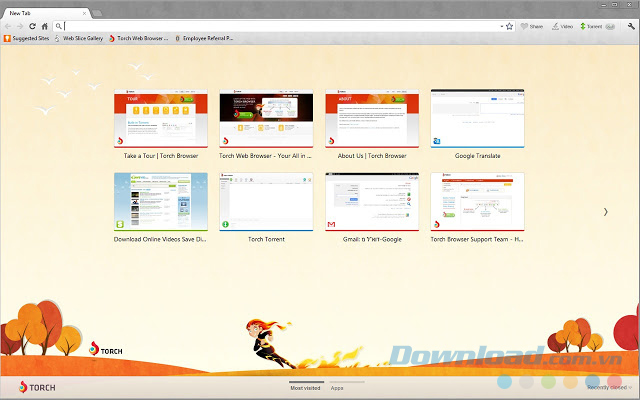Open the wrench settings menu
This screenshot has width=640, height=400.
630,26
